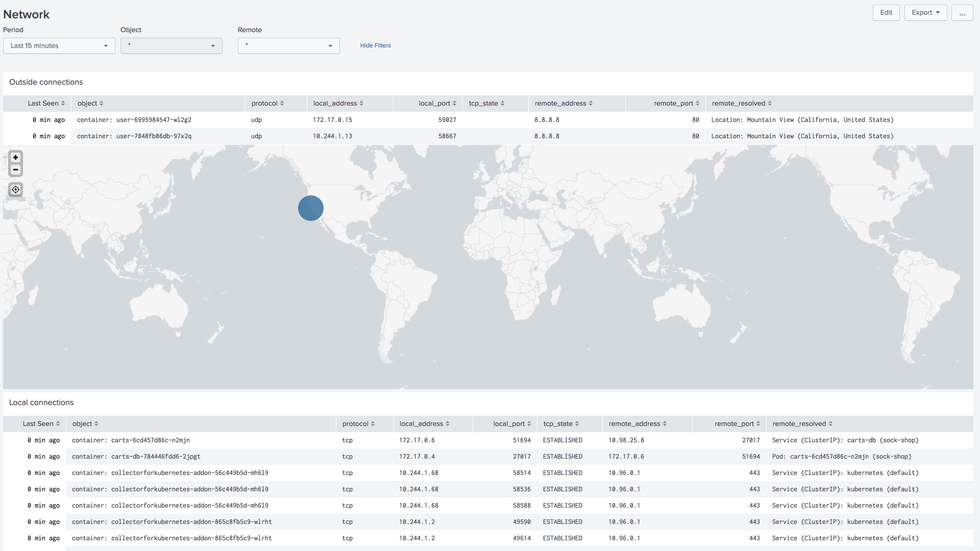
Task: Click remote address 10.98.25.8
Action: click(626, 440)
